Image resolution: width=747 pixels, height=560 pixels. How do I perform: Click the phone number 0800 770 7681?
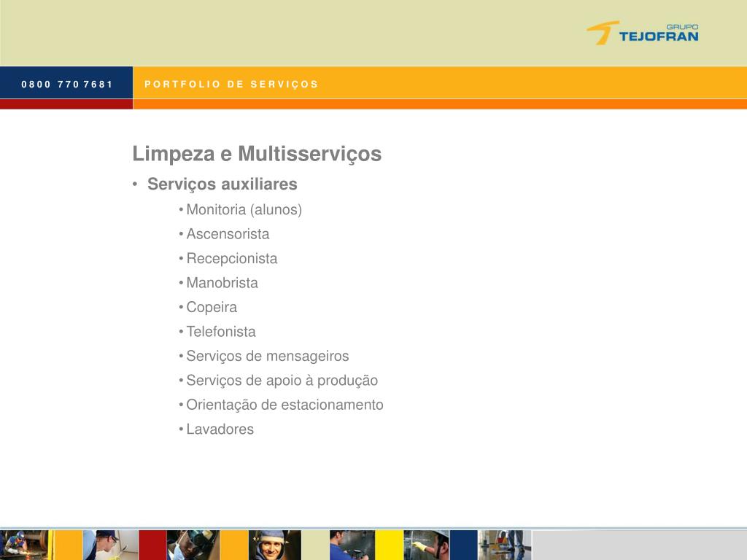tap(67, 85)
